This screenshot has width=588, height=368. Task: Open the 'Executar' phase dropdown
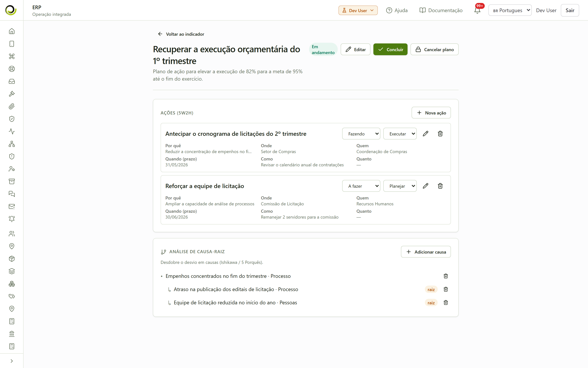pos(400,134)
